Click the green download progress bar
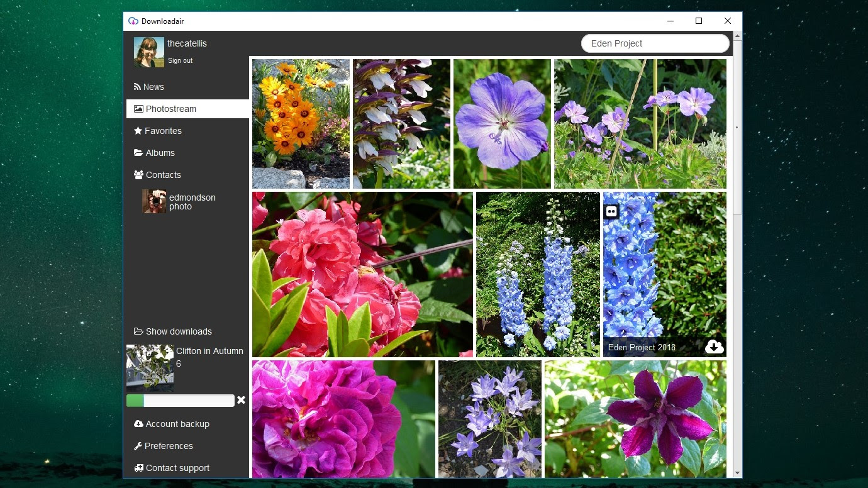Viewport: 868px width, 488px height. (x=181, y=401)
